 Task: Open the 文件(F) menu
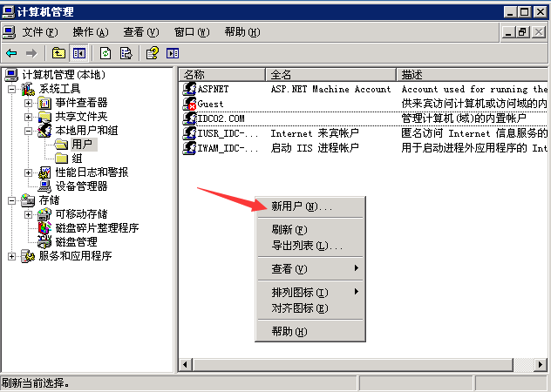click(x=40, y=32)
